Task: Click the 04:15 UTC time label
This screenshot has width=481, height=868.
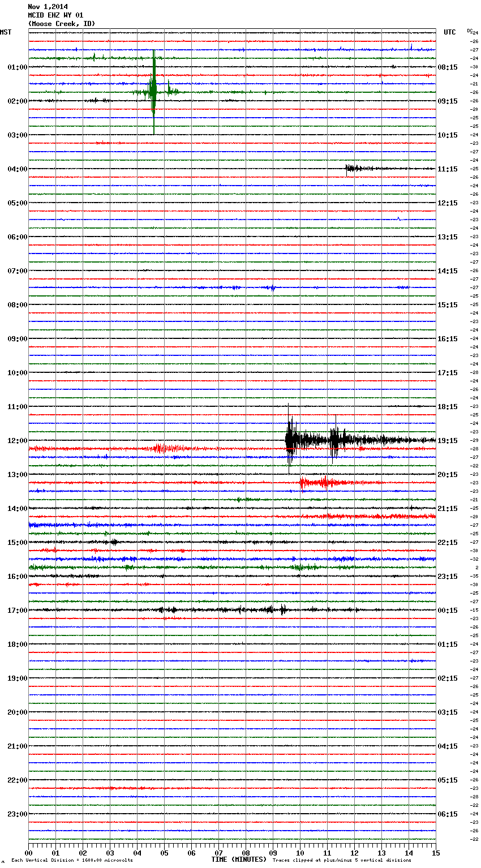Action: pos(448,746)
